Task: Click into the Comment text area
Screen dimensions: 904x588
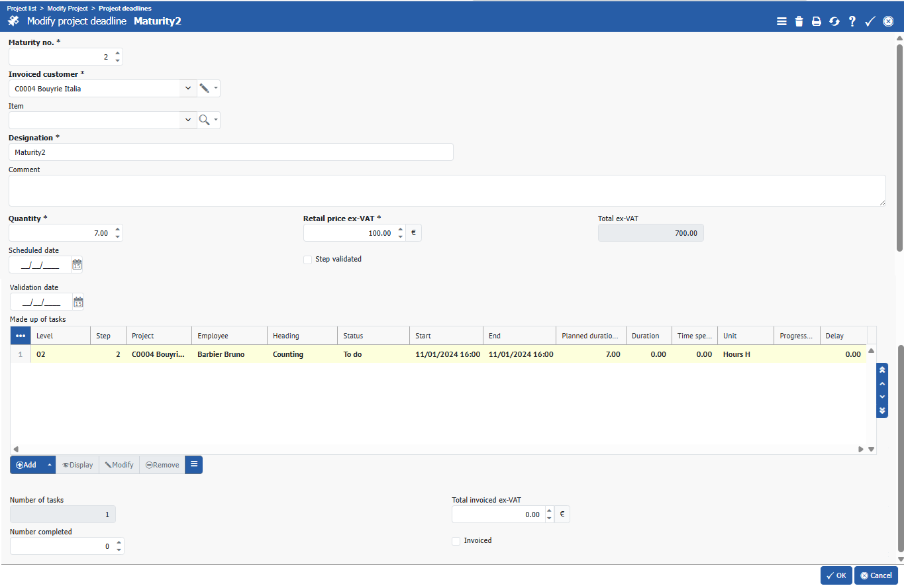Action: point(447,191)
